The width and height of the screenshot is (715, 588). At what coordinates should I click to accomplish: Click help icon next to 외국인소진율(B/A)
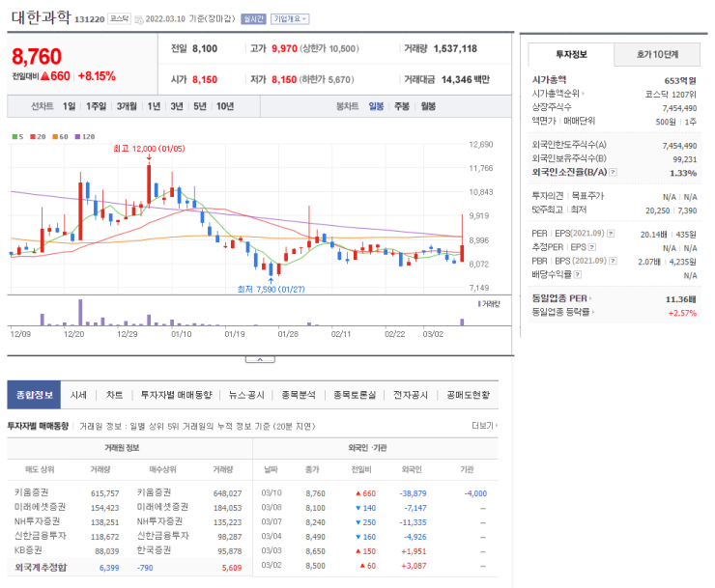(614, 172)
